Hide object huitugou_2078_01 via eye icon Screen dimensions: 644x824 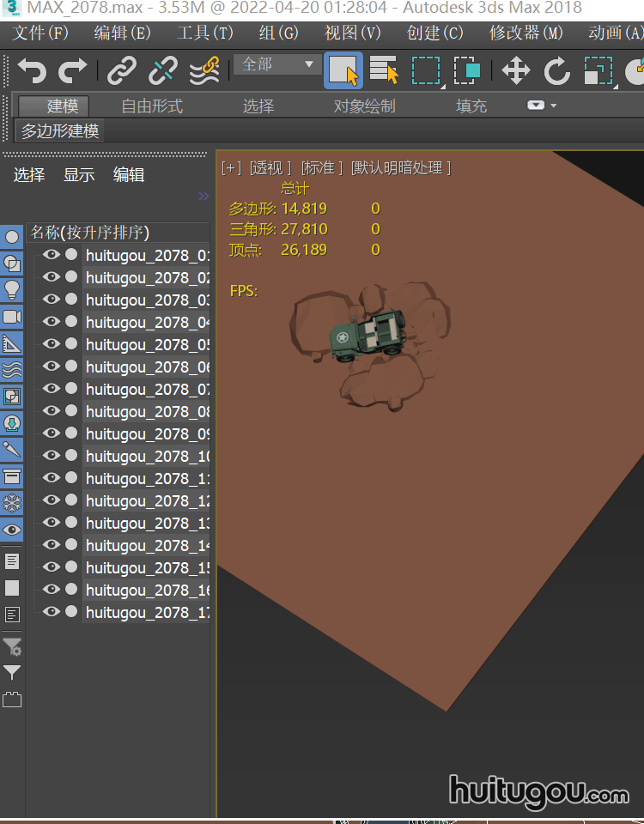(x=52, y=255)
